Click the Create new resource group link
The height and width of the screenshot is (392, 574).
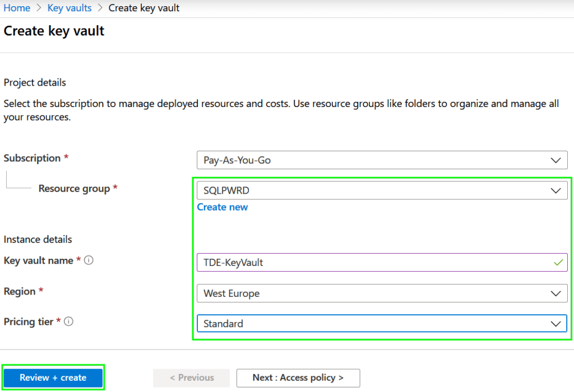point(222,207)
